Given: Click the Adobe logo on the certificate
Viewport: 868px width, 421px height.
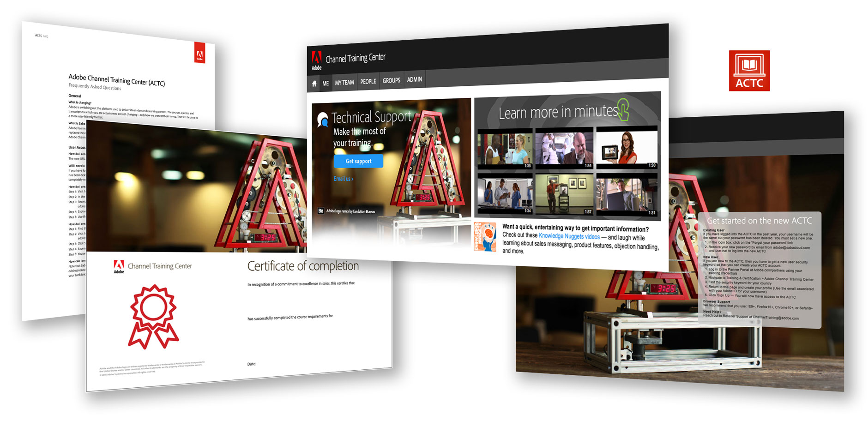Looking at the screenshot, I should pyautogui.click(x=119, y=266).
